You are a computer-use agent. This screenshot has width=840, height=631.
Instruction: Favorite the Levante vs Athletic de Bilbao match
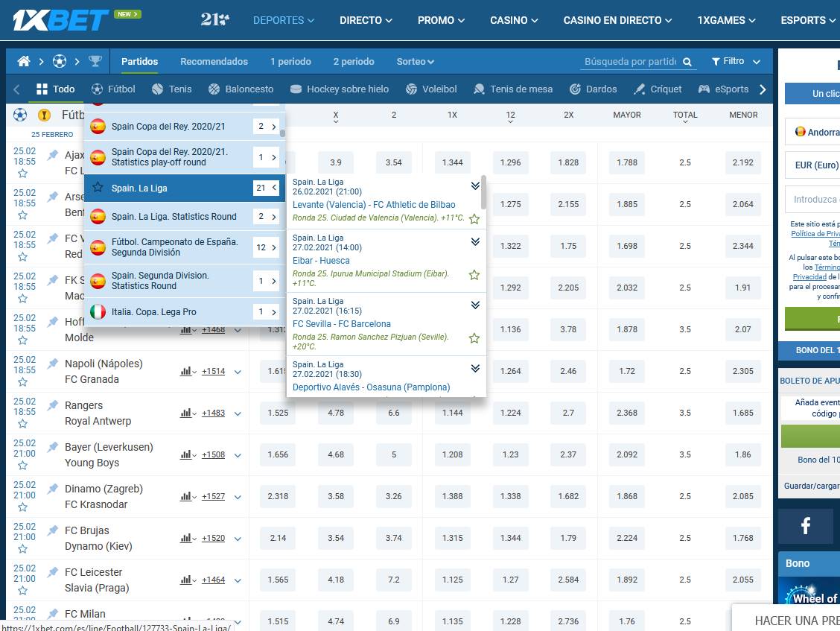474,219
